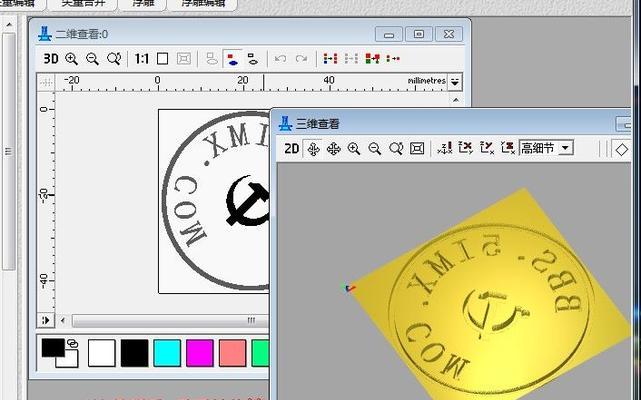641x400 pixels.
Task: Click the diamond icon in 3D view toolbar
Action: pyautogui.click(x=621, y=150)
